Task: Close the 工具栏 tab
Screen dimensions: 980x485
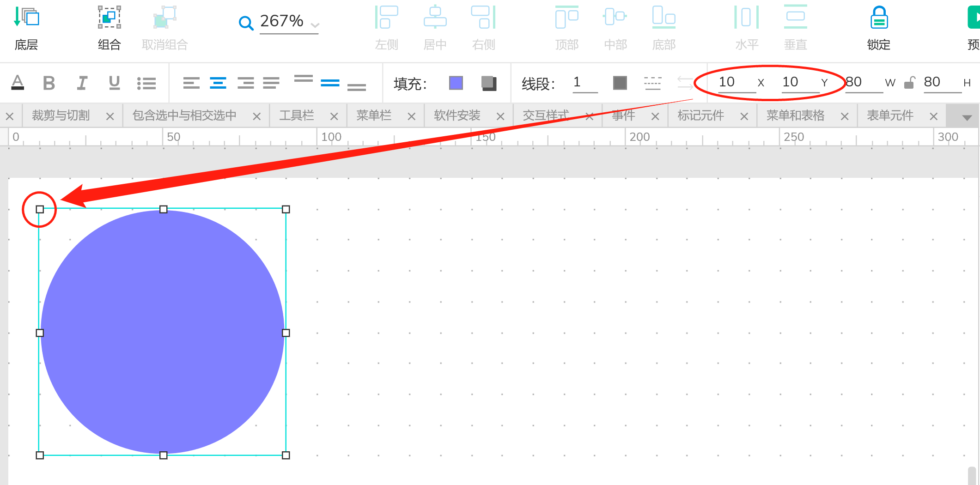Action: tap(334, 116)
